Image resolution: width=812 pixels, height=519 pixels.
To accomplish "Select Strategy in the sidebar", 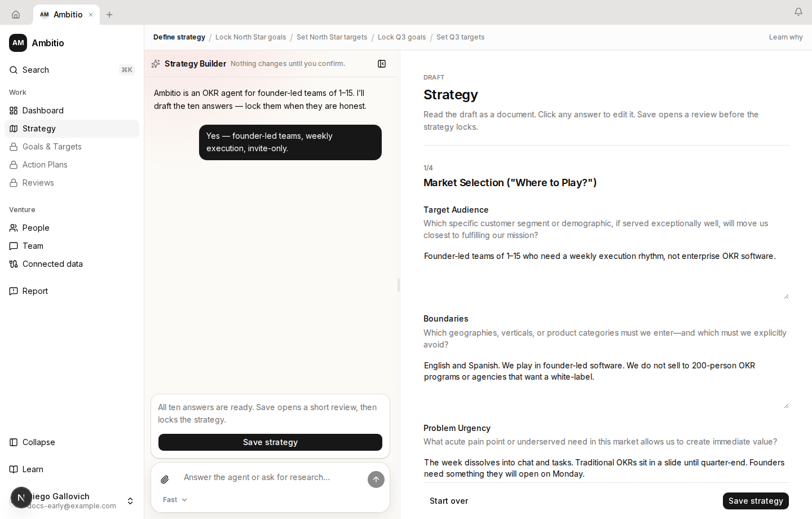I will point(72,129).
